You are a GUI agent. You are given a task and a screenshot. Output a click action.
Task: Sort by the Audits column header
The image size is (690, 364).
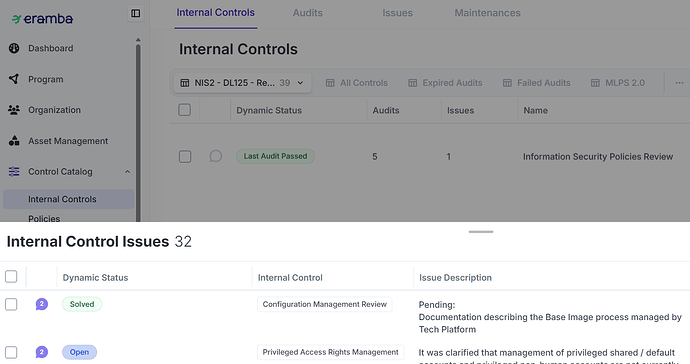[x=386, y=110]
